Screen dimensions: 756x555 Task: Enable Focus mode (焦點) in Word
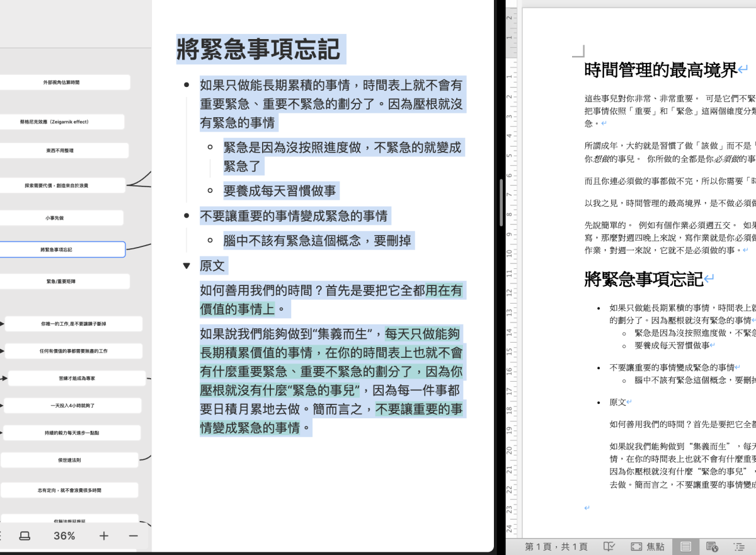click(648, 546)
